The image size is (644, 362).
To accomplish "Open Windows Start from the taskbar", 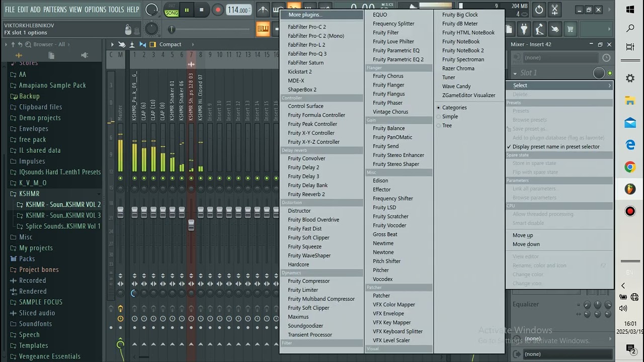I will tap(630, 10).
